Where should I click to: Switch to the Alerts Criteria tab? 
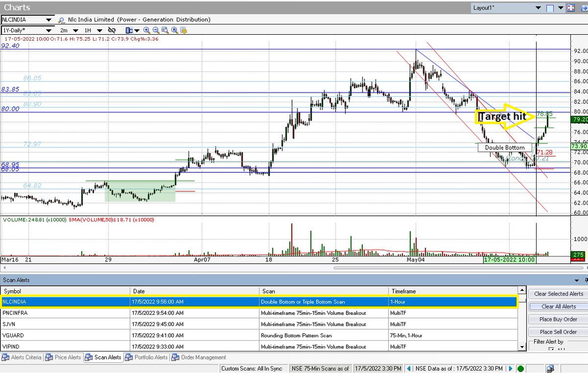[22, 357]
